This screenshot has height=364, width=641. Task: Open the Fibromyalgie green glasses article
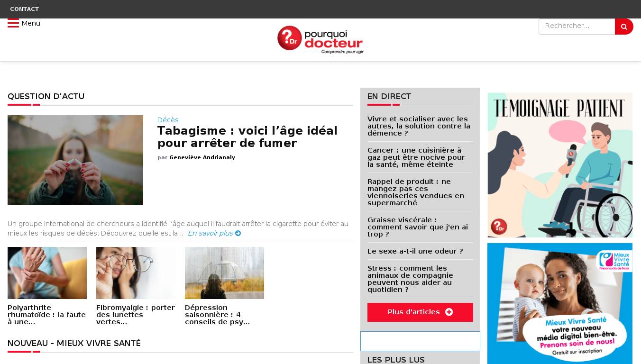[x=136, y=314]
